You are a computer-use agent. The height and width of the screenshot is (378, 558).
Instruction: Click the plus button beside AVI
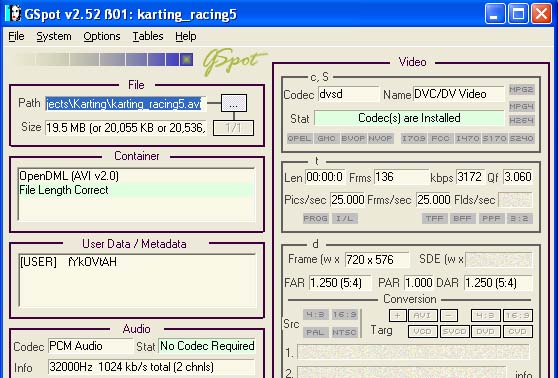[x=398, y=315]
